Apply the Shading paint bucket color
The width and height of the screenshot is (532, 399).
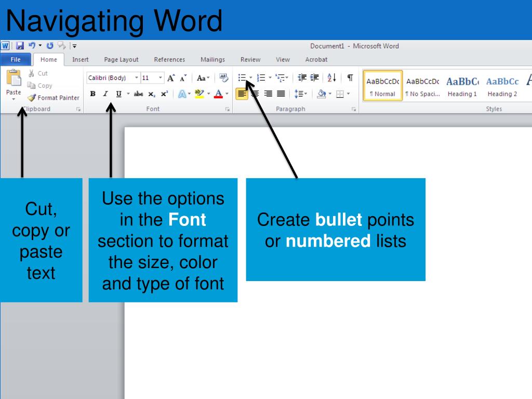(x=321, y=94)
